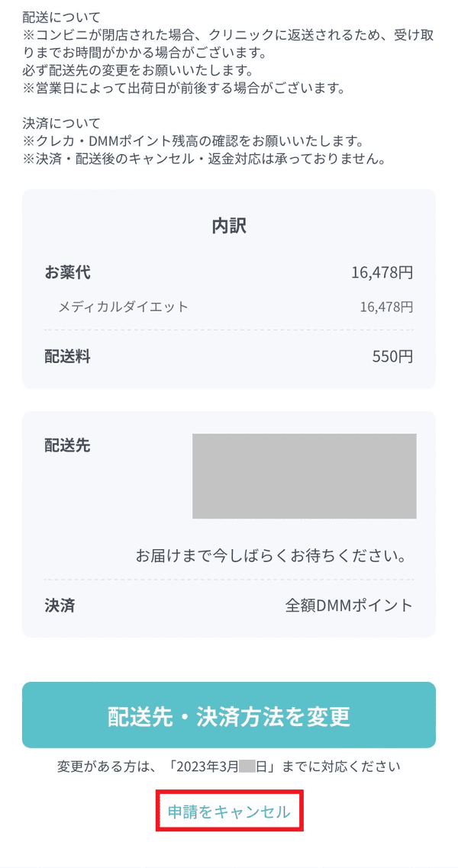Select the 内訳 heading

(x=229, y=227)
